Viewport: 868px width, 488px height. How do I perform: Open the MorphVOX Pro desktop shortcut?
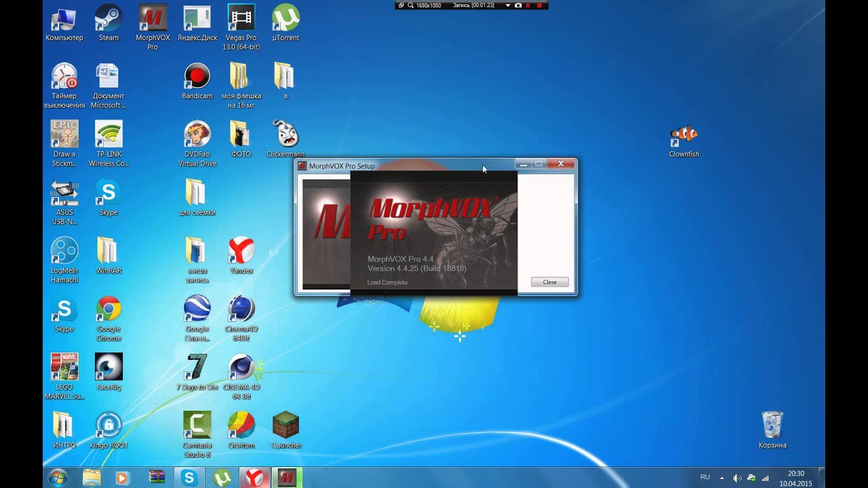tap(153, 27)
